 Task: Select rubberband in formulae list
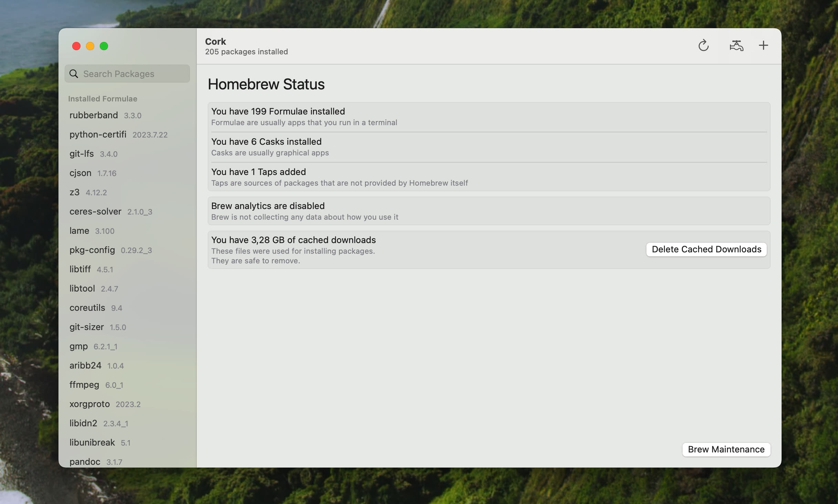click(94, 115)
